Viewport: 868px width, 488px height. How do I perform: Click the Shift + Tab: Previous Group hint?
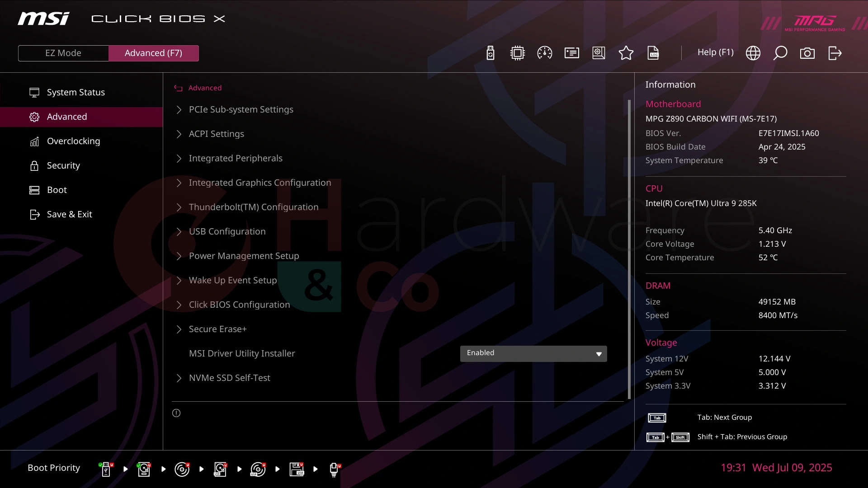742,437
